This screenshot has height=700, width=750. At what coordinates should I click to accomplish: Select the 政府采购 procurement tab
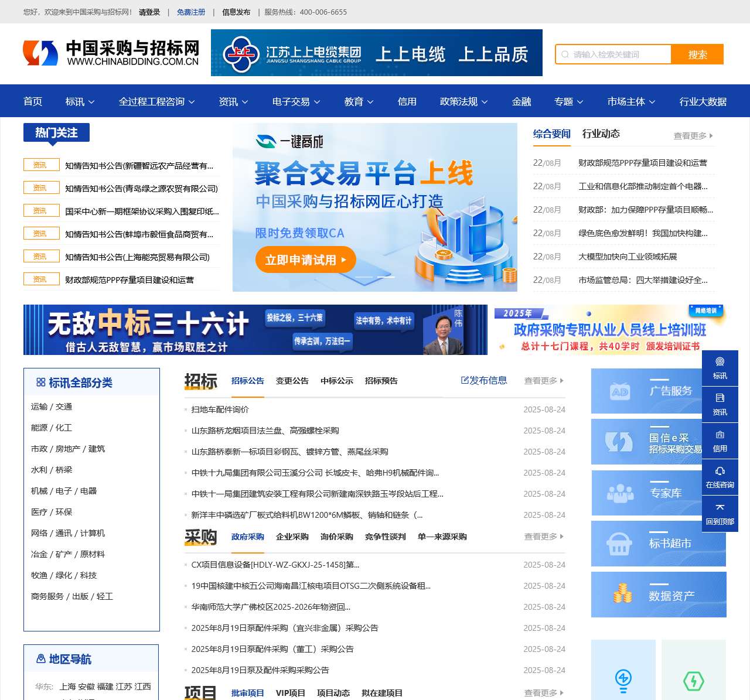click(248, 537)
